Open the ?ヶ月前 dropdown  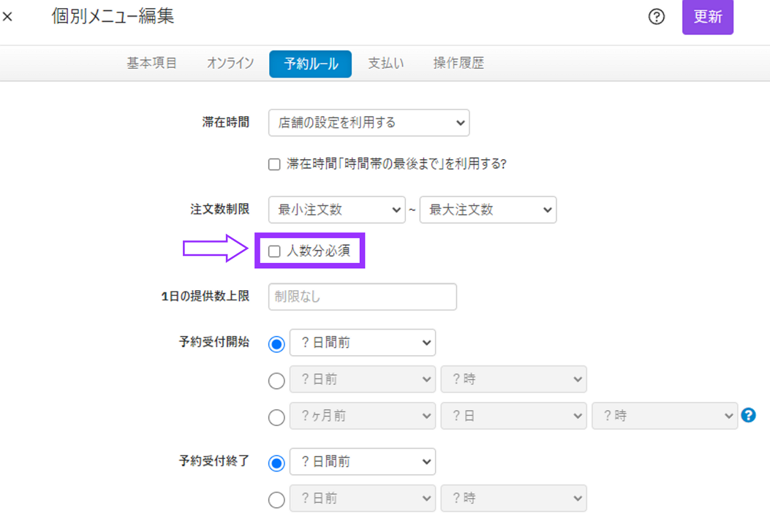[x=363, y=416]
